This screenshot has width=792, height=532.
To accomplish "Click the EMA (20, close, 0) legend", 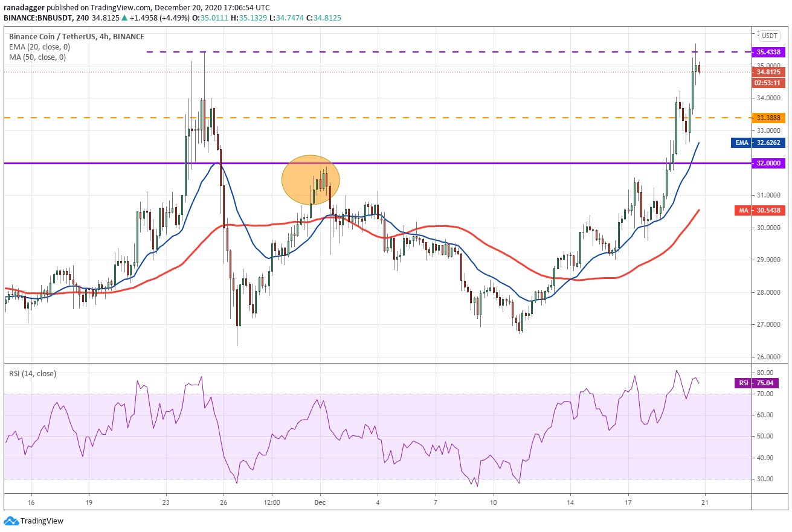I will (38, 47).
